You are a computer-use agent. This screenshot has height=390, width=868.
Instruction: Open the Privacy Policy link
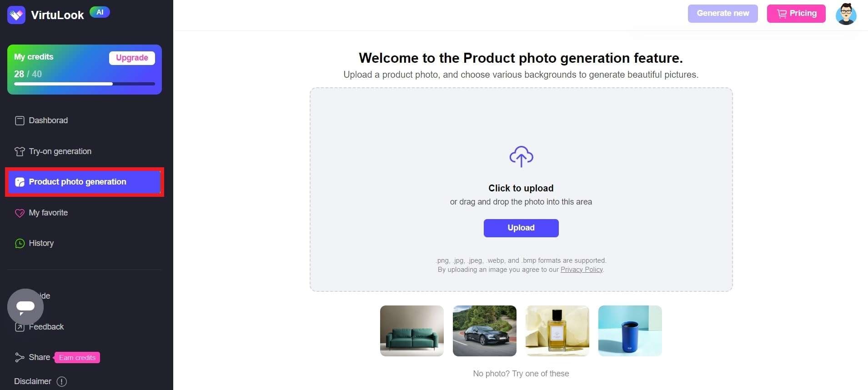click(582, 270)
